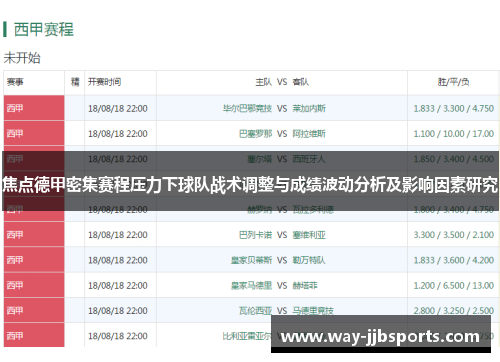
Task: Select the 西班牙人 team name
Action: tap(309, 159)
